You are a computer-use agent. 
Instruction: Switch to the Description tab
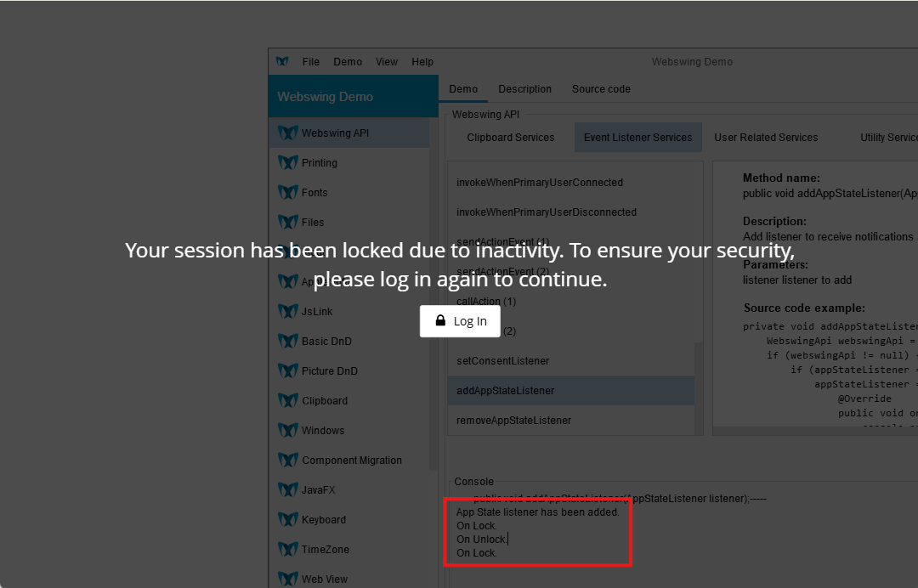coord(524,89)
